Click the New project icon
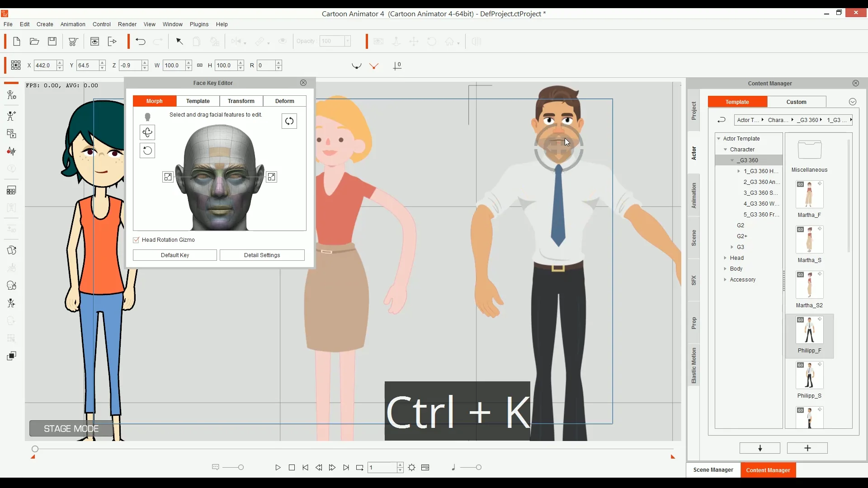Viewport: 868px width, 488px height. (x=17, y=42)
